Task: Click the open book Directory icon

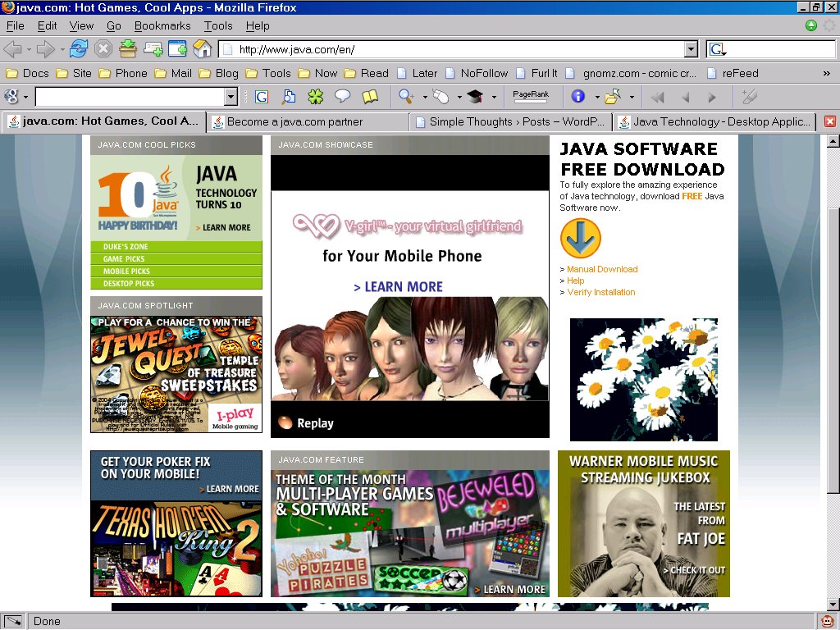Action: (x=370, y=97)
